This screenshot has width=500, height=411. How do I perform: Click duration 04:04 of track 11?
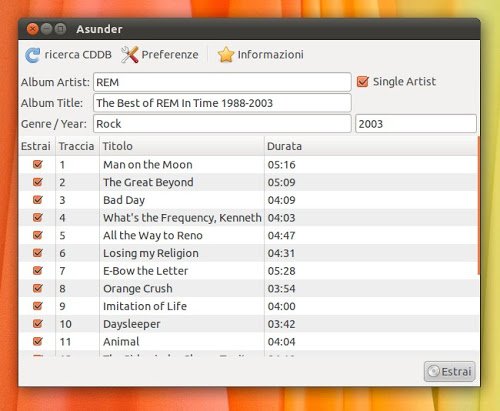click(281, 341)
